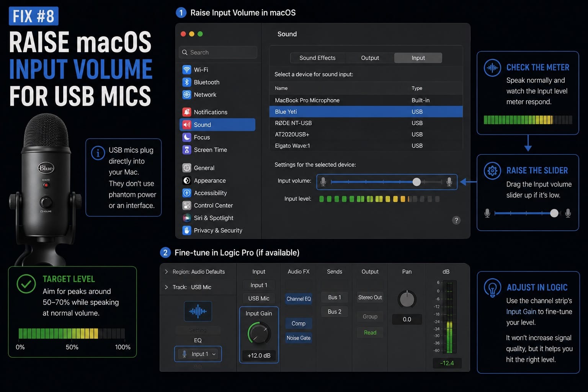The height and width of the screenshot is (392, 588).
Task: Open the Siri & Spotlight icon
Action: (x=186, y=218)
